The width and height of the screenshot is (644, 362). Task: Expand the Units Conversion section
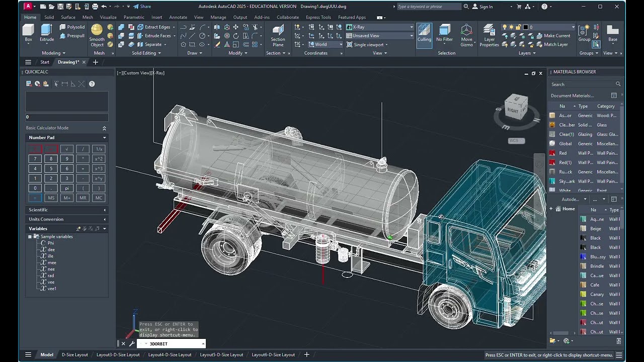click(x=67, y=219)
